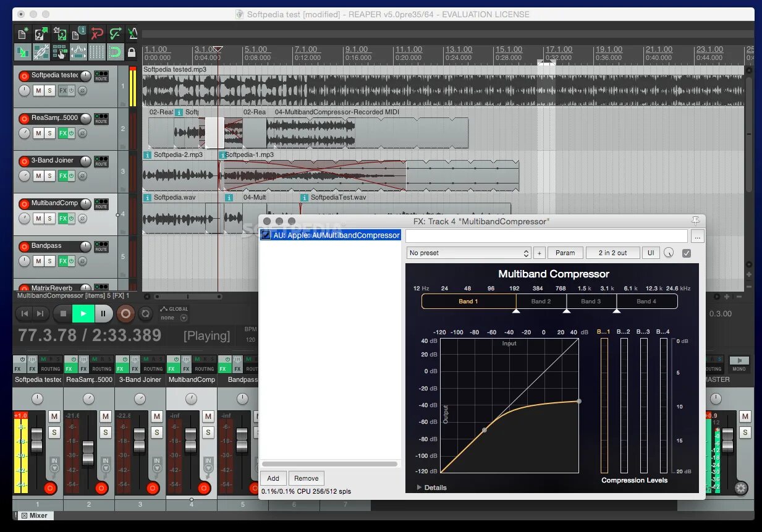This screenshot has height=532, width=762.
Task: Toggle MONO button on master channel
Action: coord(739,365)
